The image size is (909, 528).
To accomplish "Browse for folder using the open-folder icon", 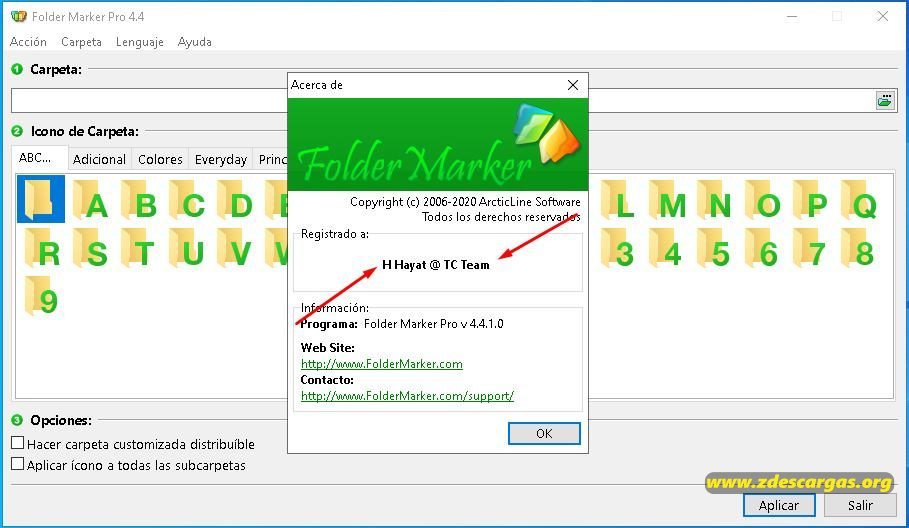I will [885, 101].
